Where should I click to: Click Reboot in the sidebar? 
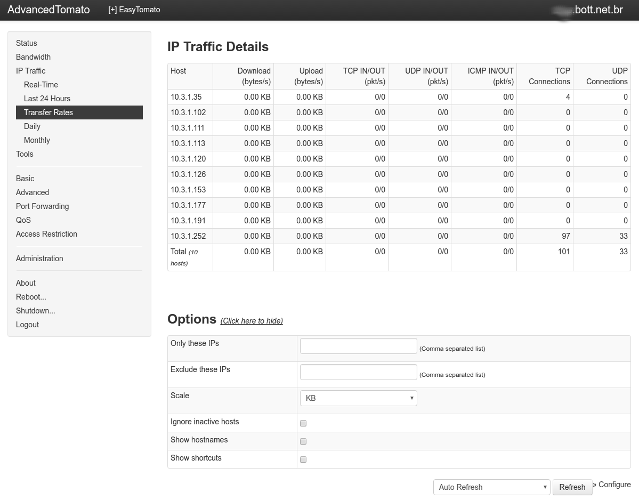point(31,297)
